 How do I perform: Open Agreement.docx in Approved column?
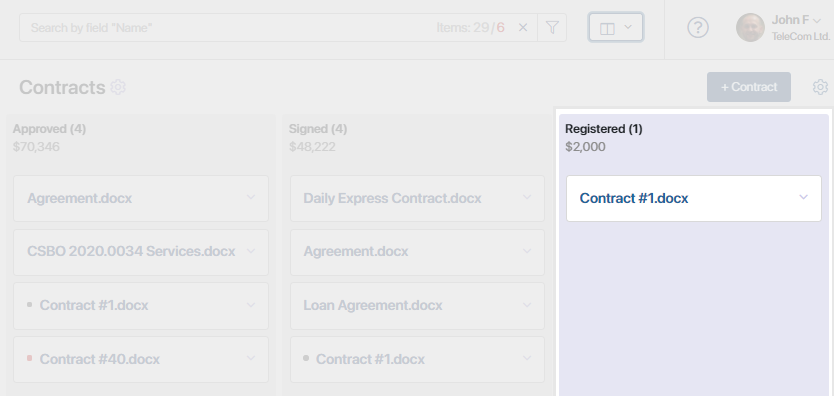click(x=79, y=198)
